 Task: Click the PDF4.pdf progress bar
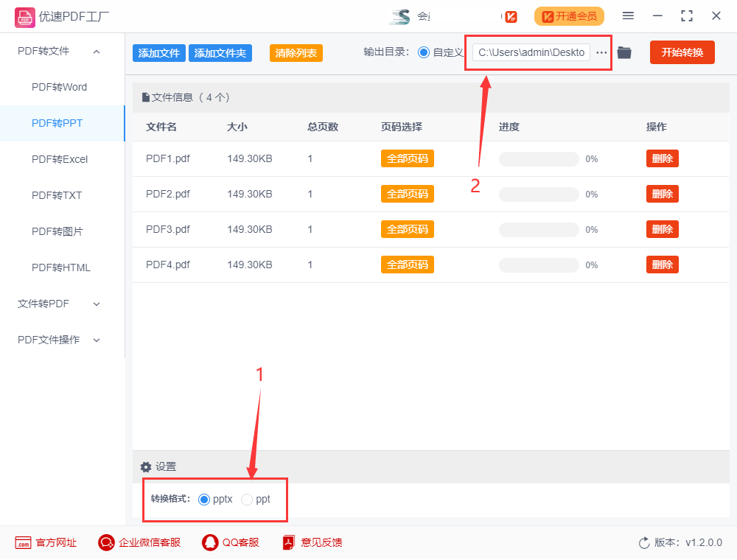(x=539, y=265)
